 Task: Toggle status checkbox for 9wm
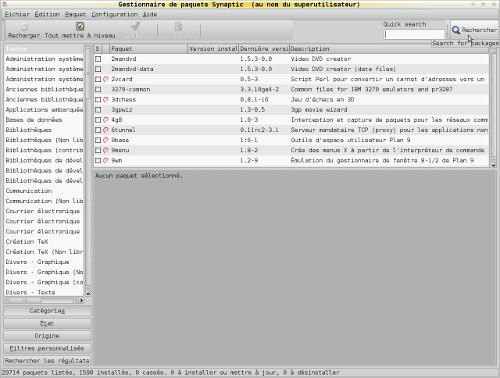(98, 161)
